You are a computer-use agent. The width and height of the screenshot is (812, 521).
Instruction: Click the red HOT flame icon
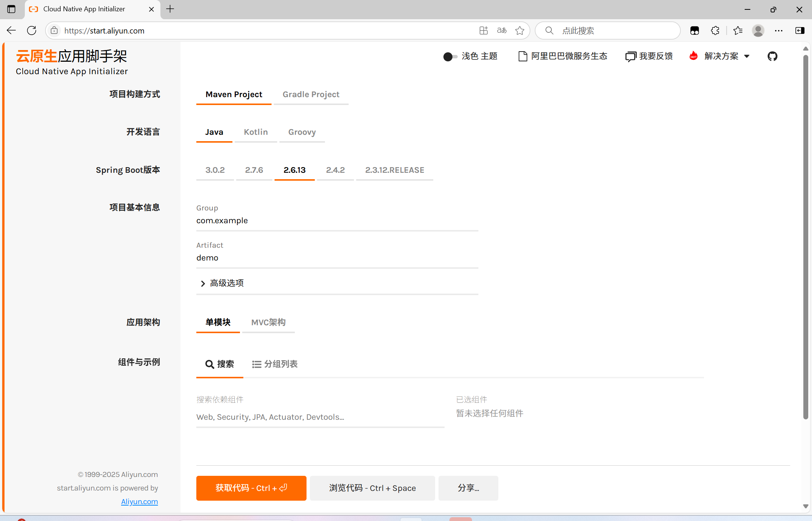pos(694,56)
